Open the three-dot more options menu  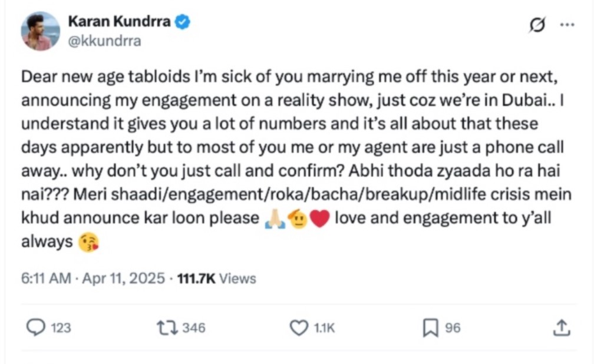click(566, 25)
